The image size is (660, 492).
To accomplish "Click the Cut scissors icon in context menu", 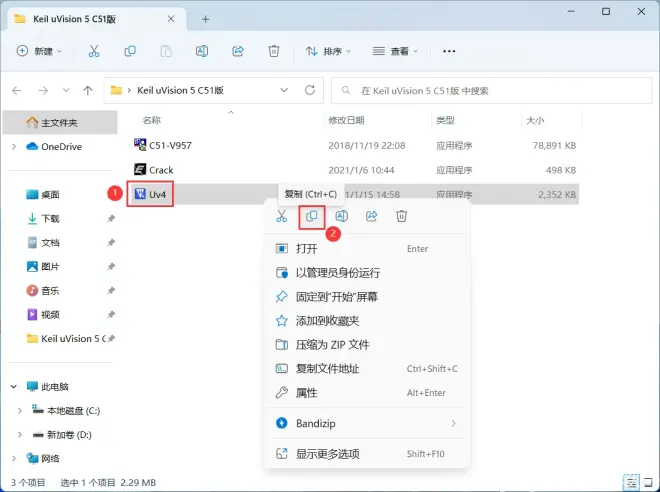I will click(x=282, y=216).
